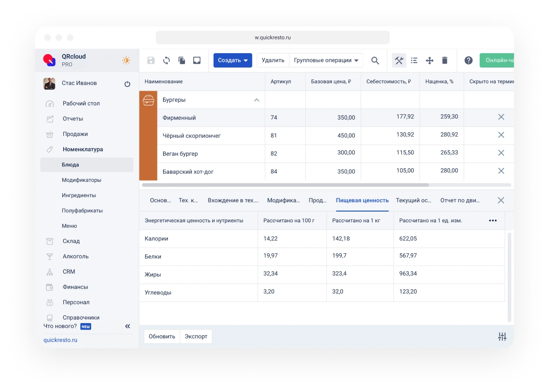
Task: Collapse the Бургеры category chevron
Action: point(256,100)
